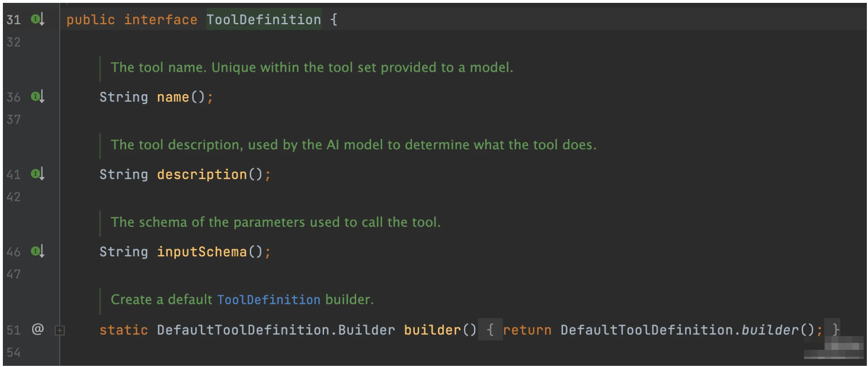Click the rendered doc comment about tool description

pyautogui.click(x=353, y=145)
